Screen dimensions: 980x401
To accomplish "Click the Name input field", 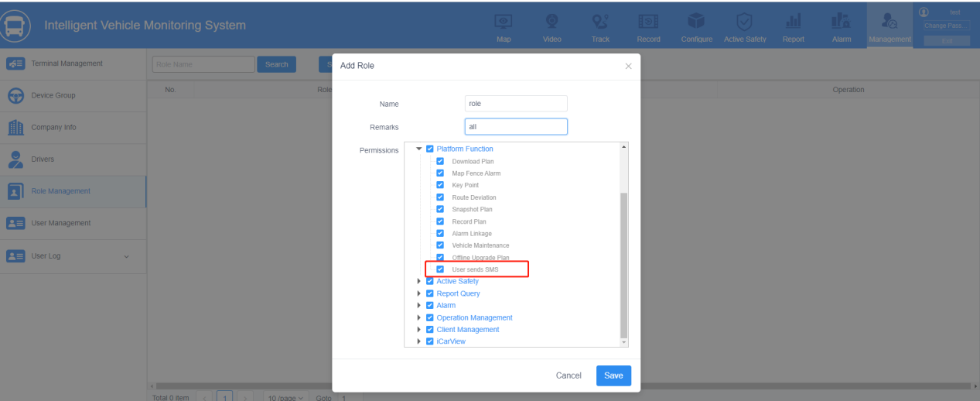I will click(517, 103).
